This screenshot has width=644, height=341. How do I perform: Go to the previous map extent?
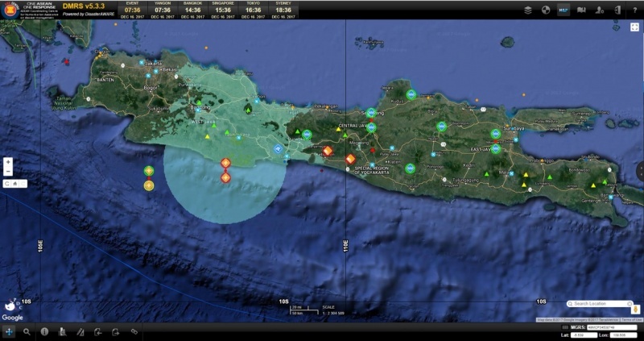(97, 331)
